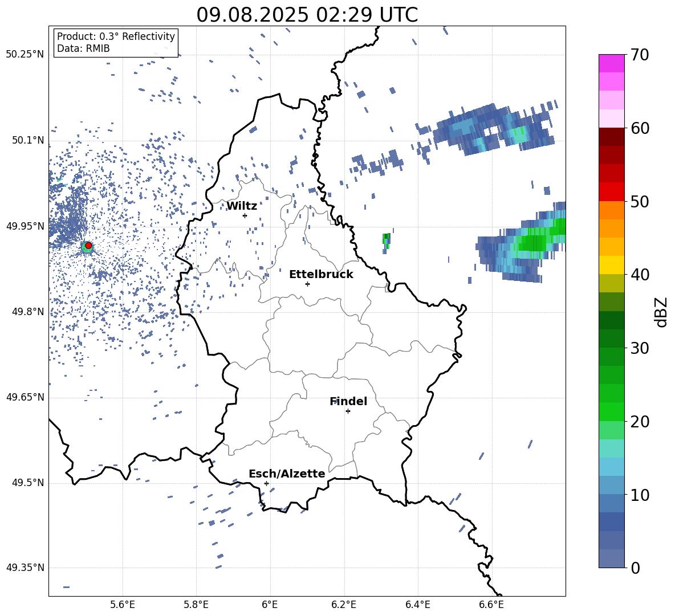Click the Ettelbruck city label

321,275
